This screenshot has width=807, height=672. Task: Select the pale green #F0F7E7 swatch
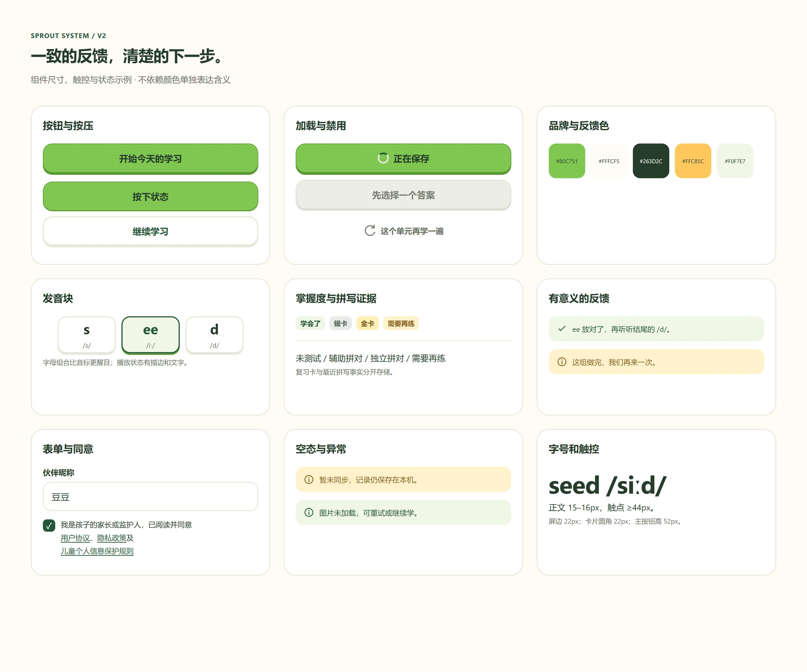tap(735, 161)
